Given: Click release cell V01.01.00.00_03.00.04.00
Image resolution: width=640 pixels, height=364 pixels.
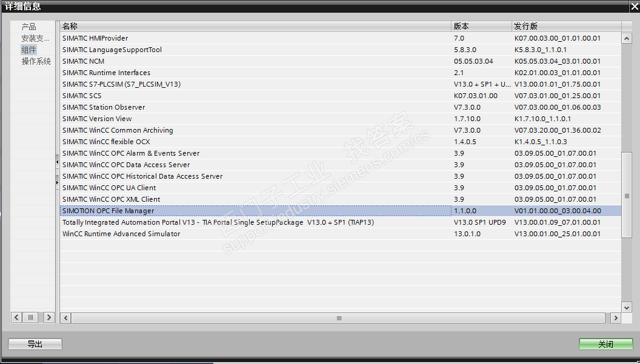Looking at the screenshot, I should (x=558, y=211).
